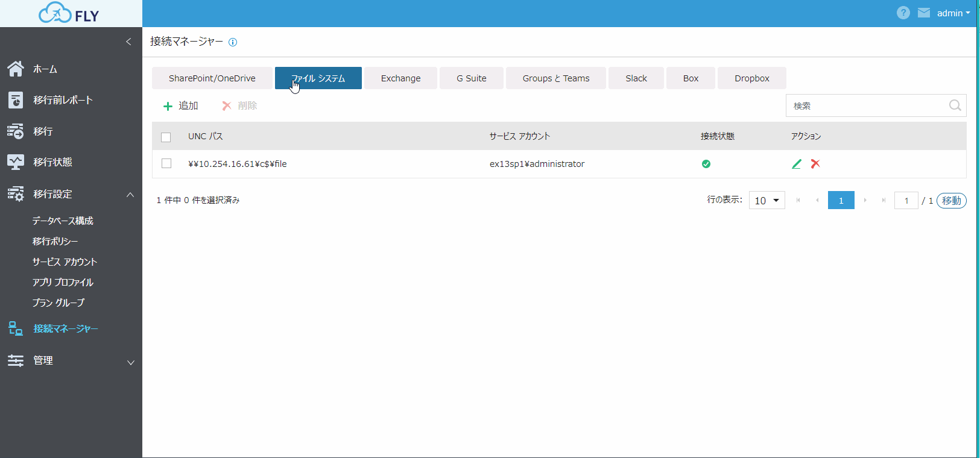Collapse the 移行設定 section chevron

(x=130, y=194)
